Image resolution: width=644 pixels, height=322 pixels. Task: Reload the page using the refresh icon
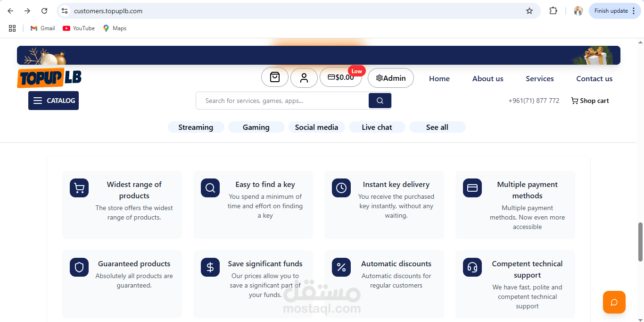(x=44, y=11)
